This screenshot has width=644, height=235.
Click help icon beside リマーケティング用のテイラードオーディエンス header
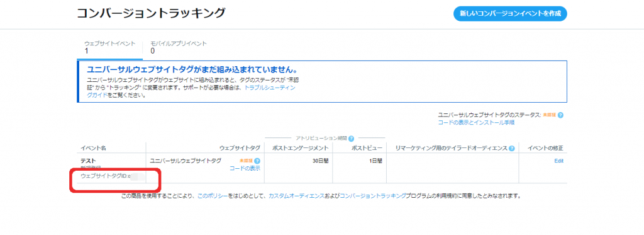click(512, 148)
